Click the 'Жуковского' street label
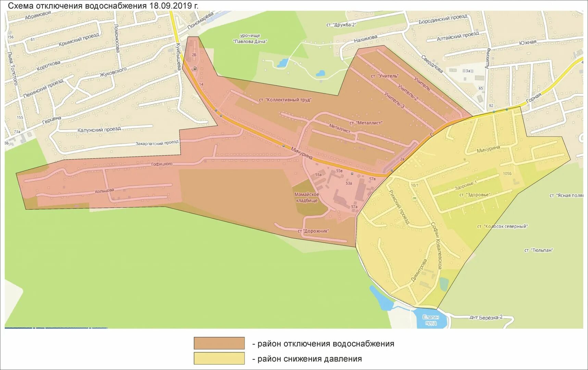The height and width of the screenshot is (370, 588). (x=113, y=72)
